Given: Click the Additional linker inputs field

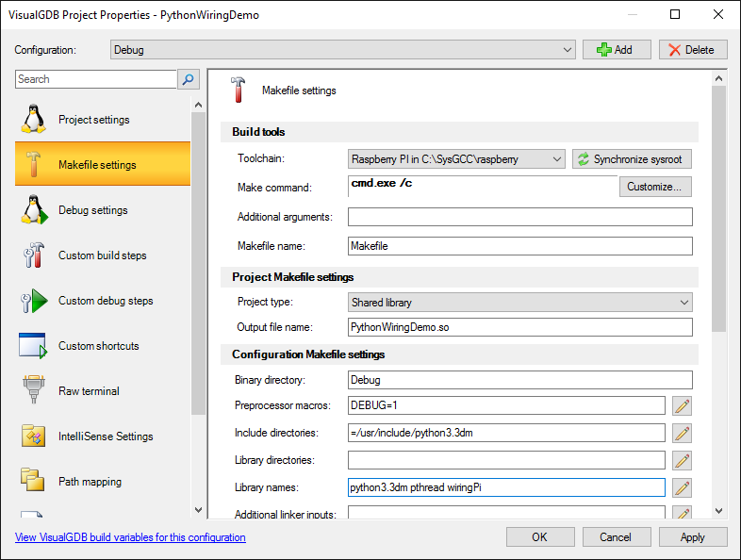Looking at the screenshot, I should pyautogui.click(x=506, y=513).
